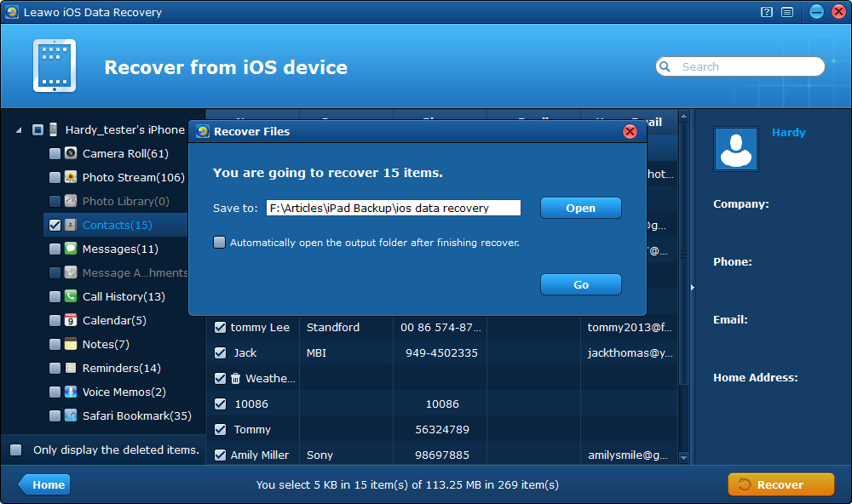
Task: Click the scroll up arrow of contacts list
Action: click(684, 116)
